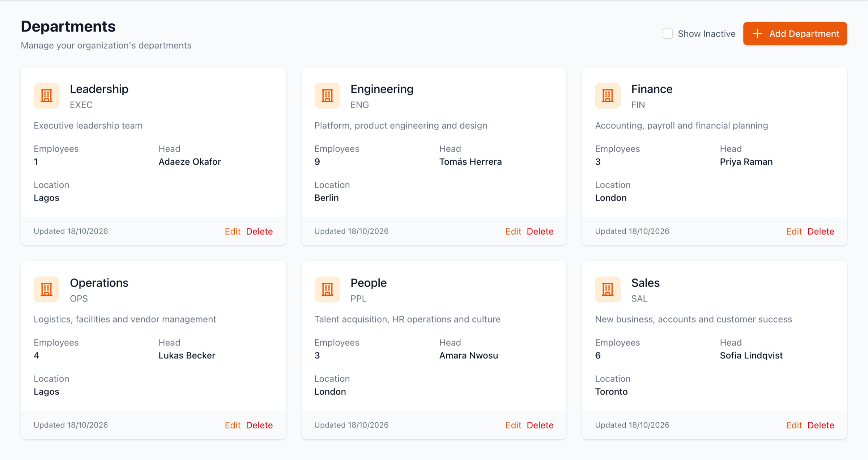
Task: Edit the Leadership department
Action: (x=233, y=231)
